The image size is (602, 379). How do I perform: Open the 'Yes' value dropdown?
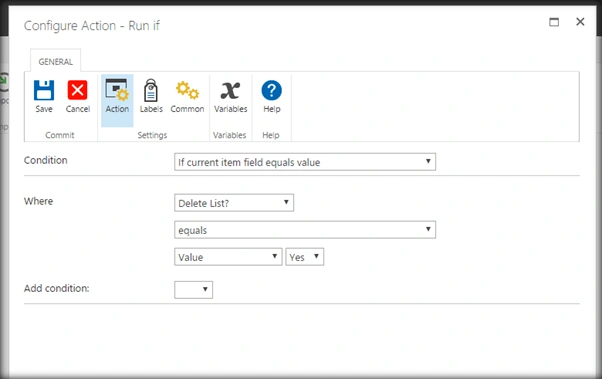pos(304,257)
